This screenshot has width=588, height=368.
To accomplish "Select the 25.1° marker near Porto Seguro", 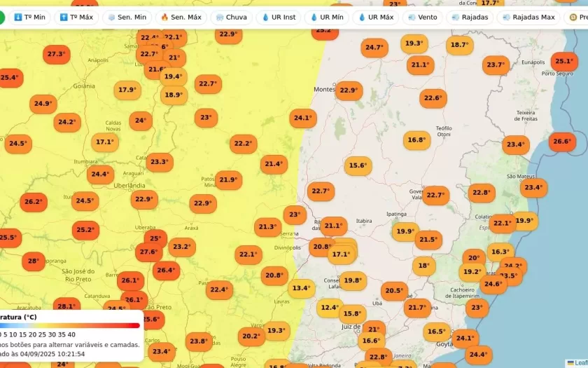I will point(564,62).
